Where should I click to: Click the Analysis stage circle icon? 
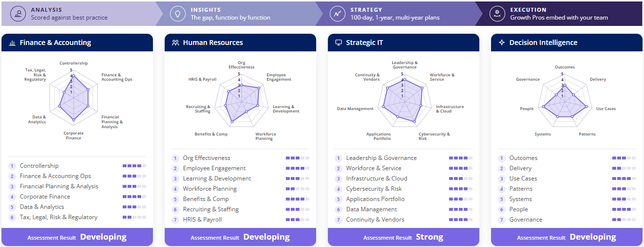click(18, 14)
